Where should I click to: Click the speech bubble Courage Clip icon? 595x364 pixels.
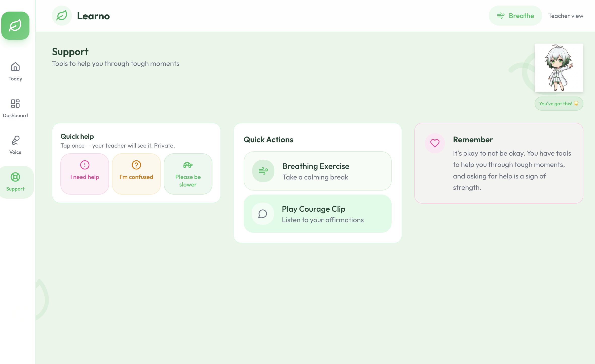(263, 214)
